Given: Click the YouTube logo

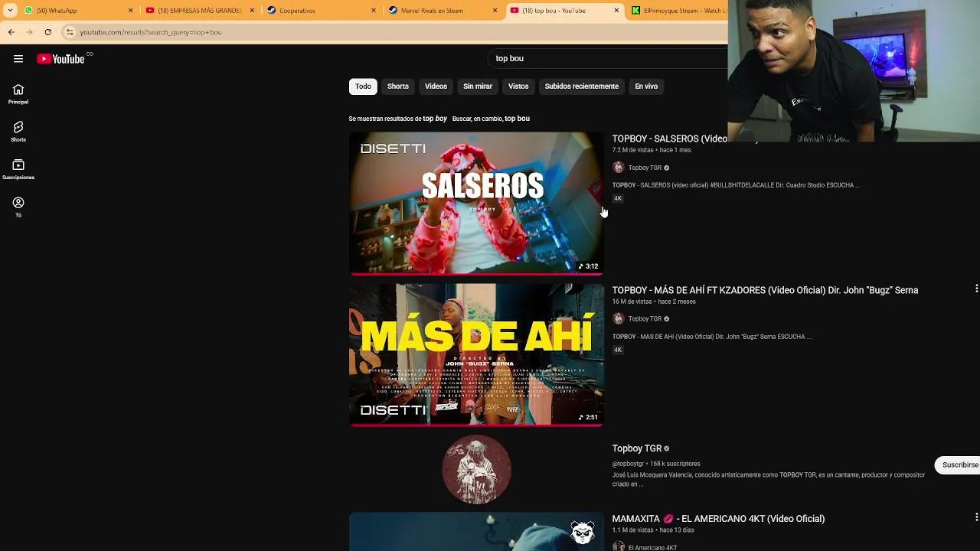Looking at the screenshot, I should 60,59.
